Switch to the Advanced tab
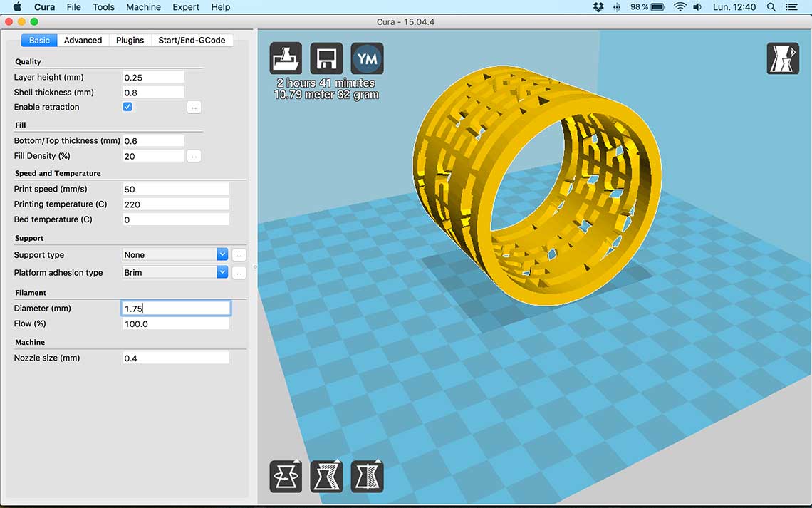812x508 pixels. click(x=83, y=40)
